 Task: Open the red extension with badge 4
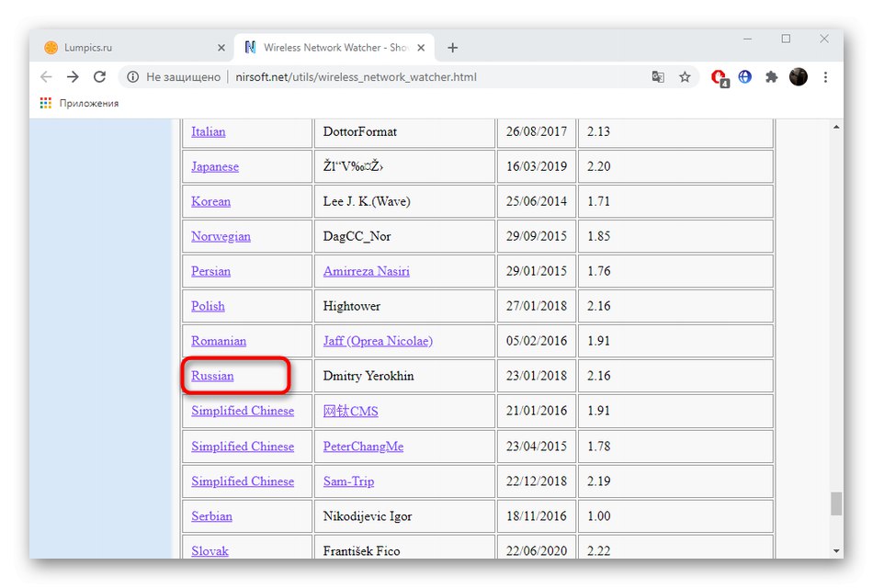[718, 77]
